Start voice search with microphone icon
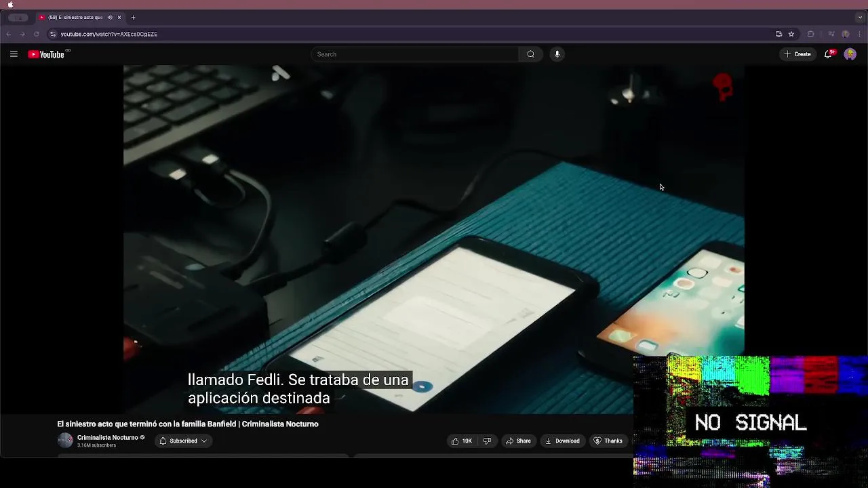This screenshot has height=488, width=868. [557, 54]
